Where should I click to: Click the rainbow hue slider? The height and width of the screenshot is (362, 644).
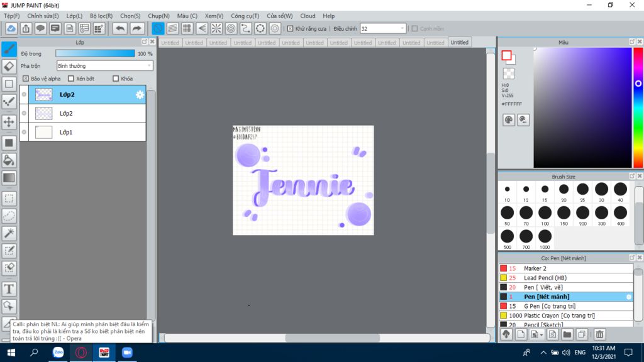(638, 107)
